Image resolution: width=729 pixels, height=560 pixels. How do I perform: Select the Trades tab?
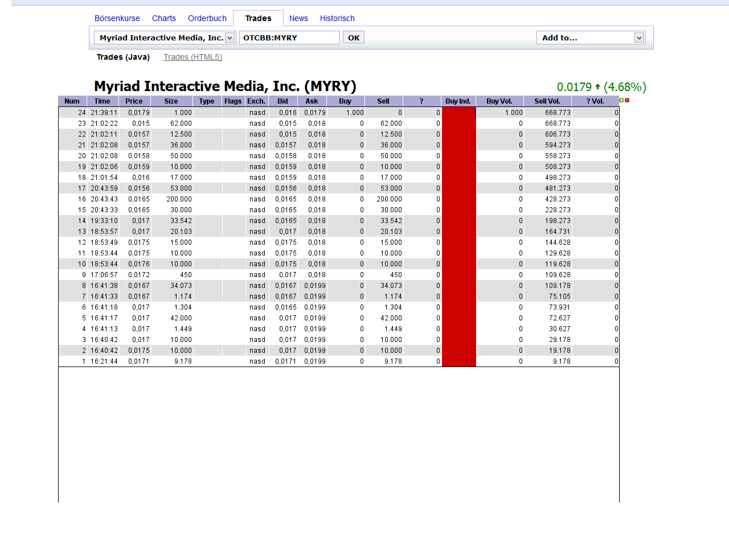click(258, 18)
